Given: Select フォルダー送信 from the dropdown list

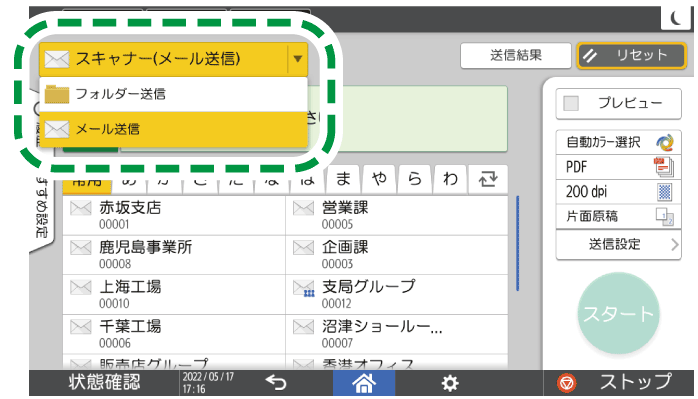Looking at the screenshot, I should point(174,94).
